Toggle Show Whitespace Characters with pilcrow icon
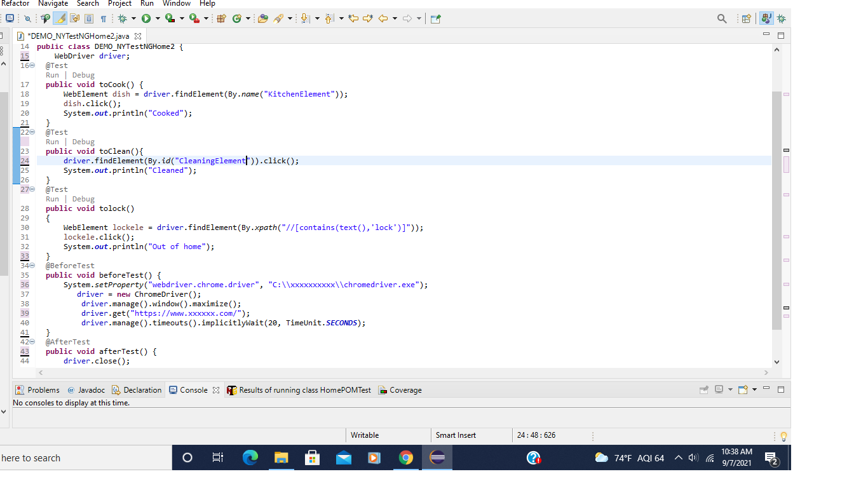This screenshot has width=868, height=488. click(104, 18)
